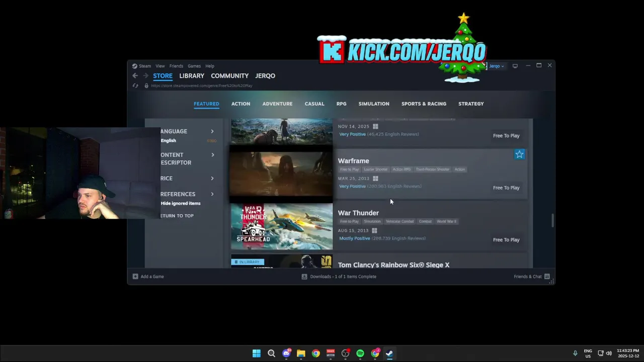Open taskbar Search magnifier

tap(271, 353)
